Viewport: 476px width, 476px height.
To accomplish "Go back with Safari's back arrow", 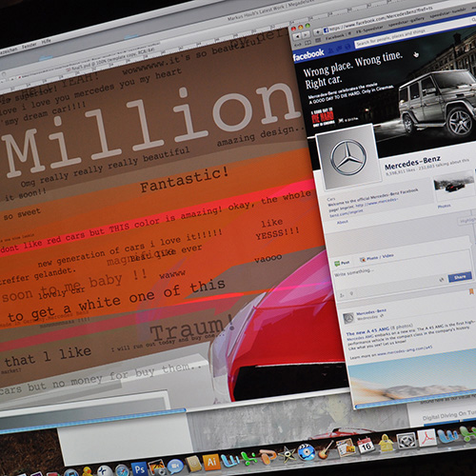I will (297, 37).
